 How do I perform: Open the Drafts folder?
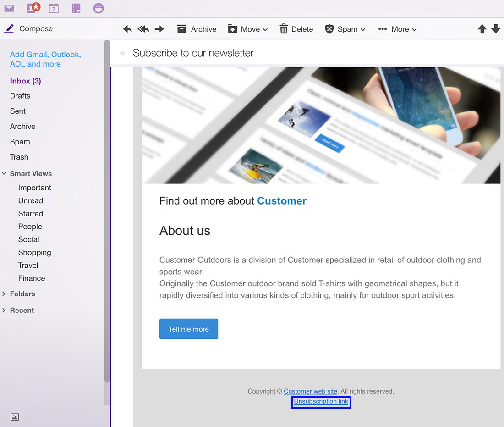20,96
